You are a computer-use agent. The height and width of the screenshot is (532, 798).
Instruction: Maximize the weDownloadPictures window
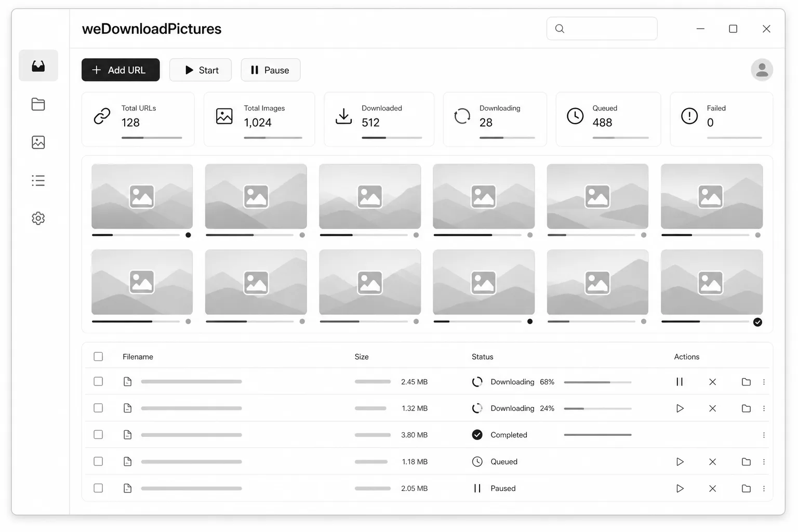pos(733,29)
